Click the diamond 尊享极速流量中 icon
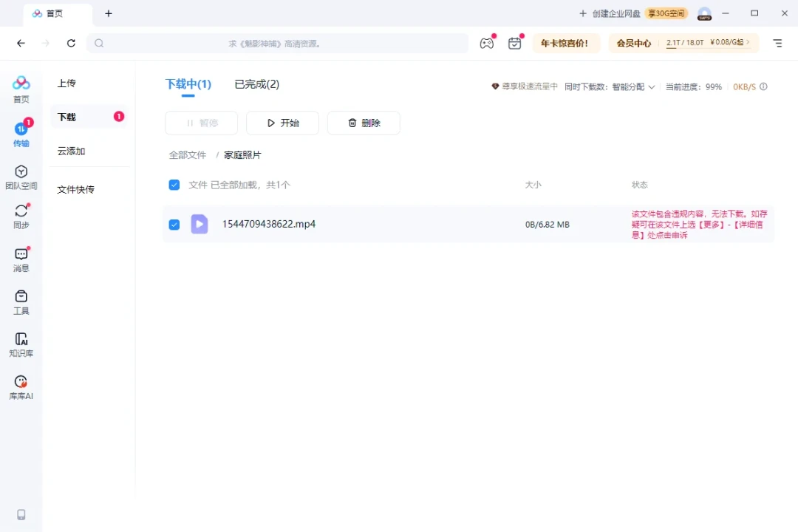The height and width of the screenshot is (532, 798). click(495, 86)
